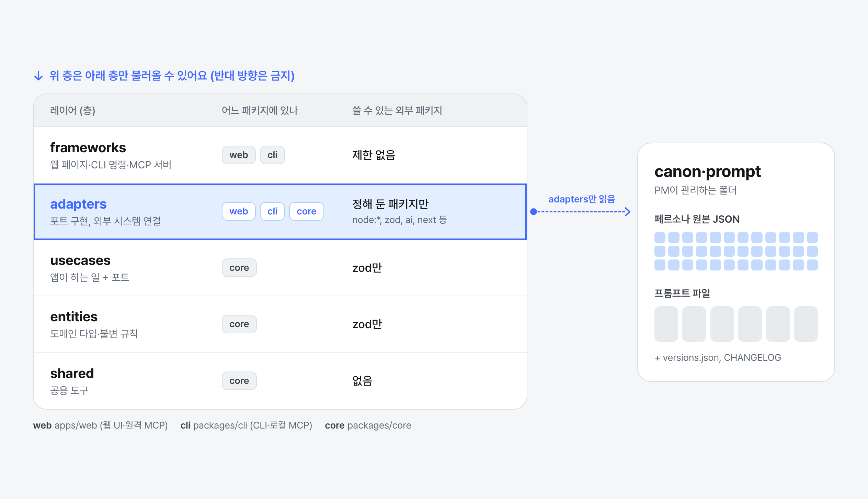Click the '프롬프트 파일' heading
Viewport: 868px width, 499px height.
click(682, 293)
